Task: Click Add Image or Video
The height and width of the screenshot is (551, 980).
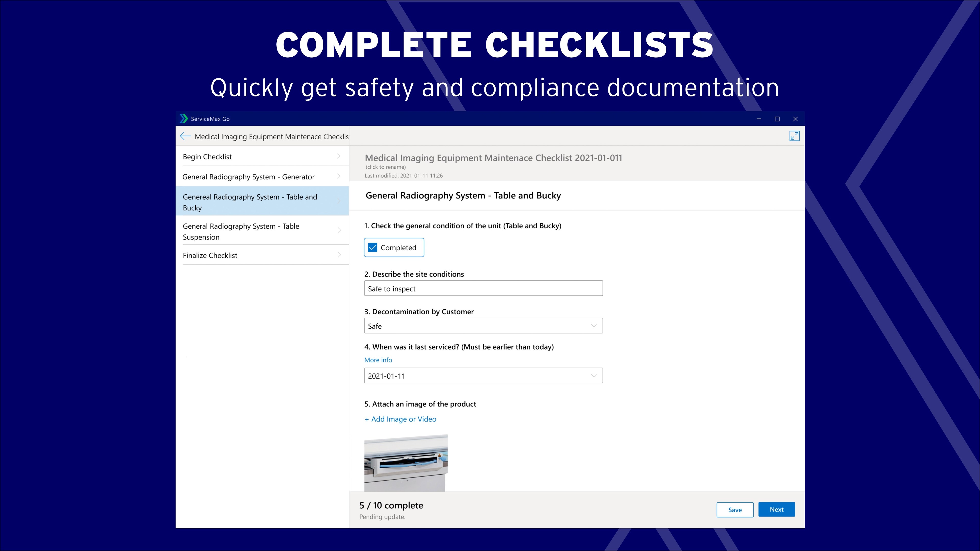Action: (400, 419)
